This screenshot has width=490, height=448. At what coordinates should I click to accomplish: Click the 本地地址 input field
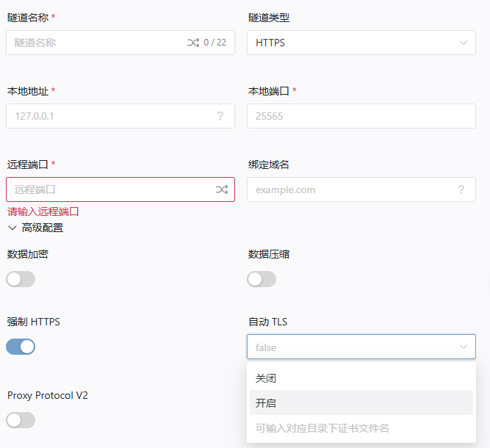pos(110,116)
